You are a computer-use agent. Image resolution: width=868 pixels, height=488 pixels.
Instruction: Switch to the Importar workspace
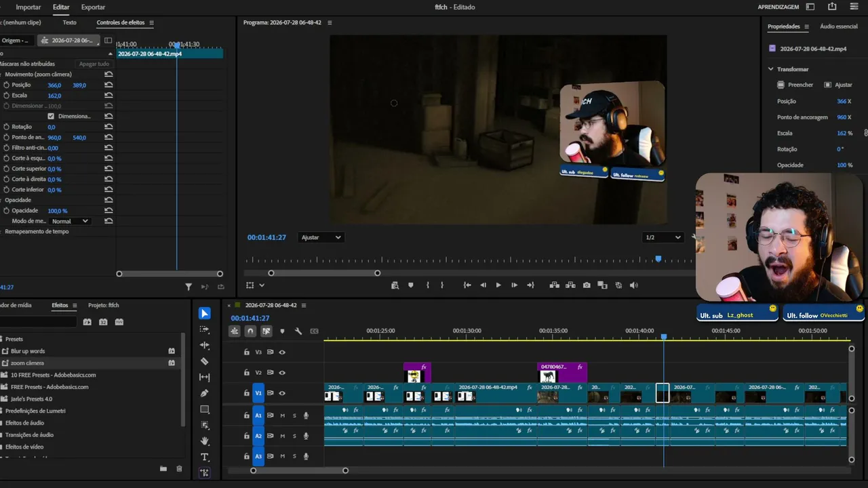[28, 7]
